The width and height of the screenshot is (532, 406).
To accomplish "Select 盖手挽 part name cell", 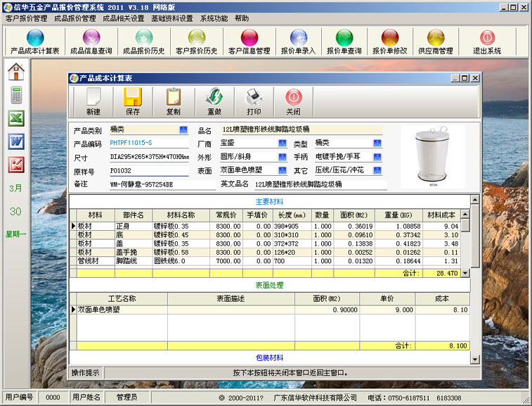I will (x=134, y=253).
